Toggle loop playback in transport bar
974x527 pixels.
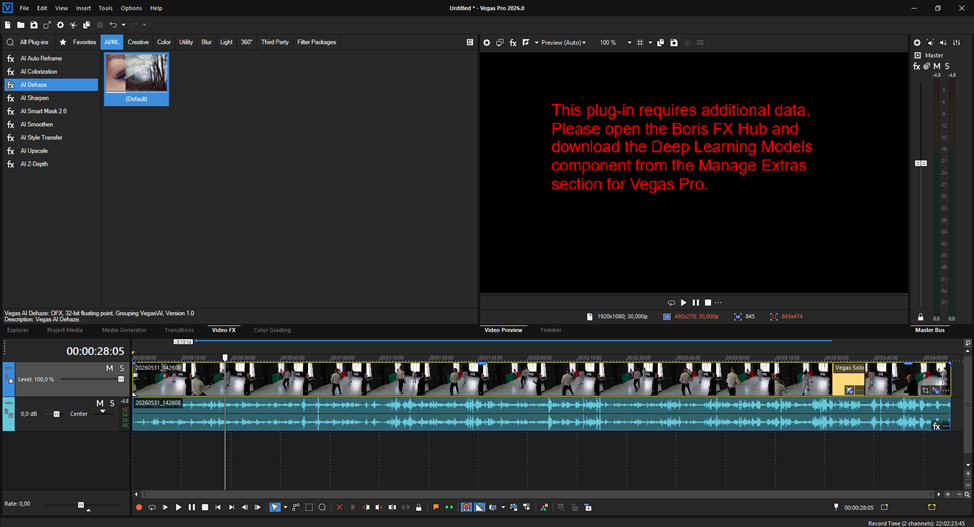tap(152, 508)
